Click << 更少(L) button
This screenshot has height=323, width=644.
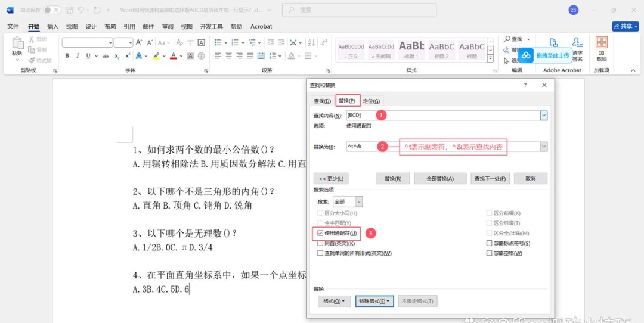[x=331, y=179]
